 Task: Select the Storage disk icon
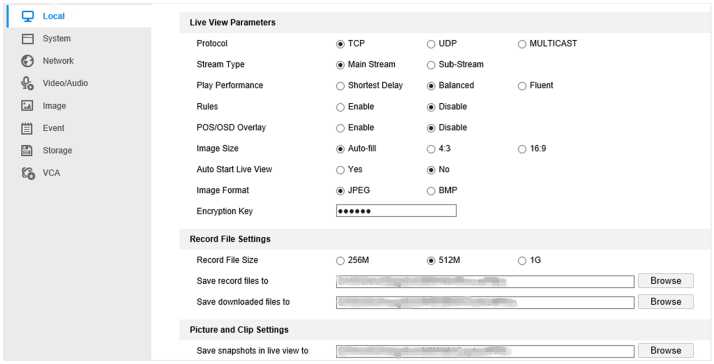pyautogui.click(x=27, y=150)
